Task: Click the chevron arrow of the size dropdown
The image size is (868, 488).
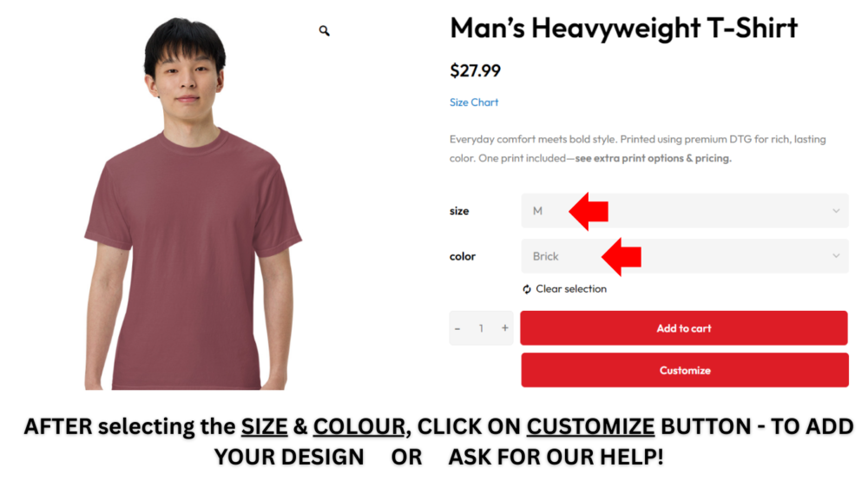Action: click(x=836, y=211)
